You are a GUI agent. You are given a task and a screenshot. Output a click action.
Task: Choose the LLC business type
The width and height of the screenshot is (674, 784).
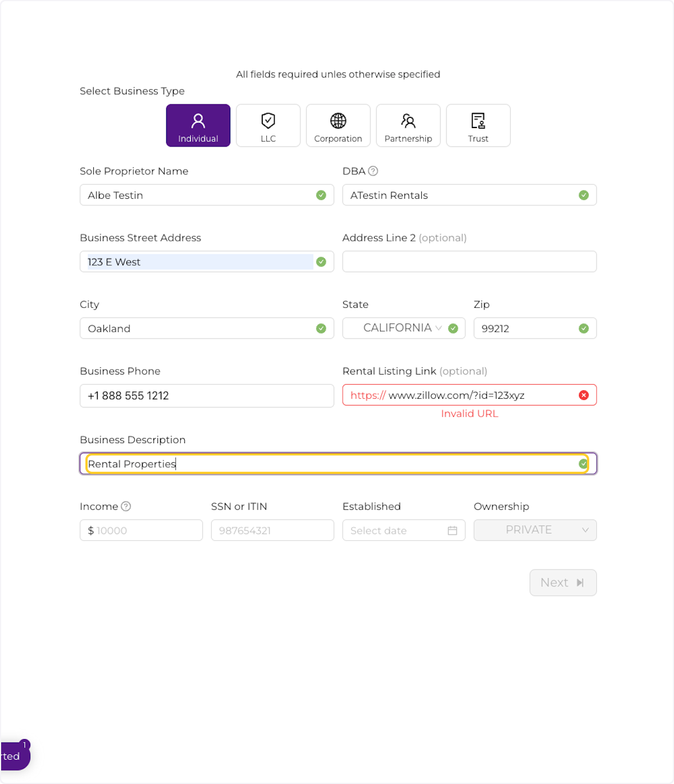[x=268, y=126]
